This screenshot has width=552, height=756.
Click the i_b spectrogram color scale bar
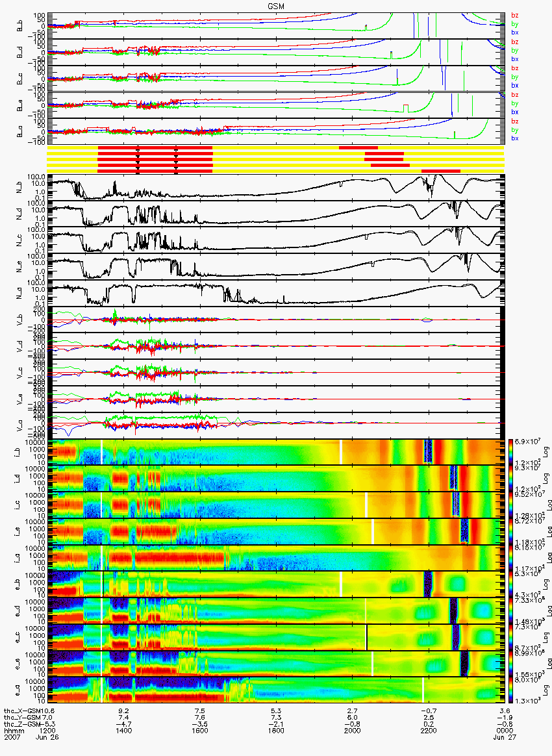[511, 452]
